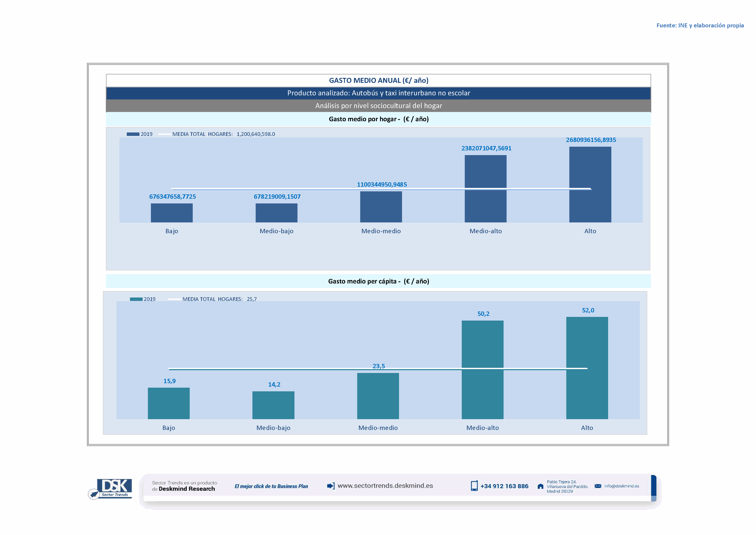Click the Medio-bajo bar labeled 14,2
The height and width of the screenshot is (535, 756).
pos(273,405)
